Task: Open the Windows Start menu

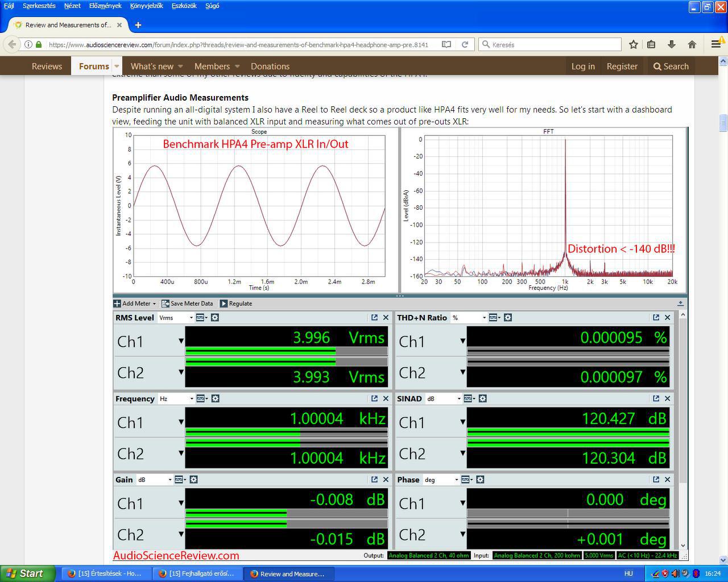Action: tap(27, 573)
